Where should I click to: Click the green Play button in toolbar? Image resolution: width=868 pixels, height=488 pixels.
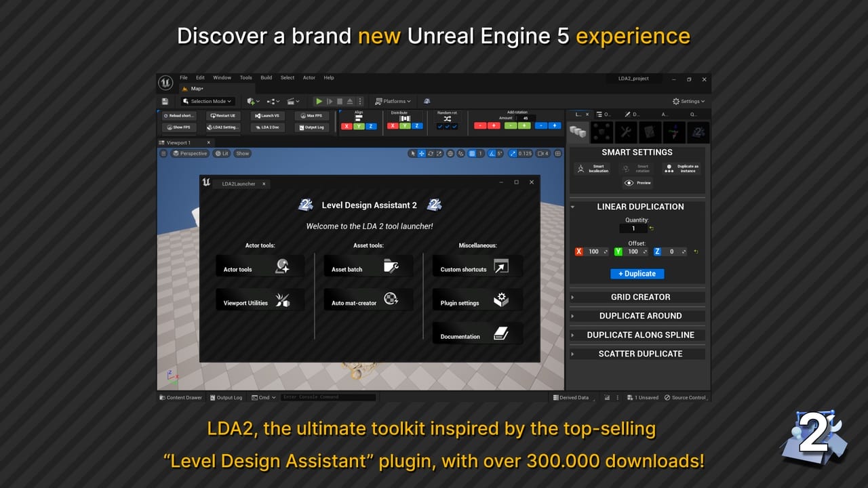[x=319, y=101]
